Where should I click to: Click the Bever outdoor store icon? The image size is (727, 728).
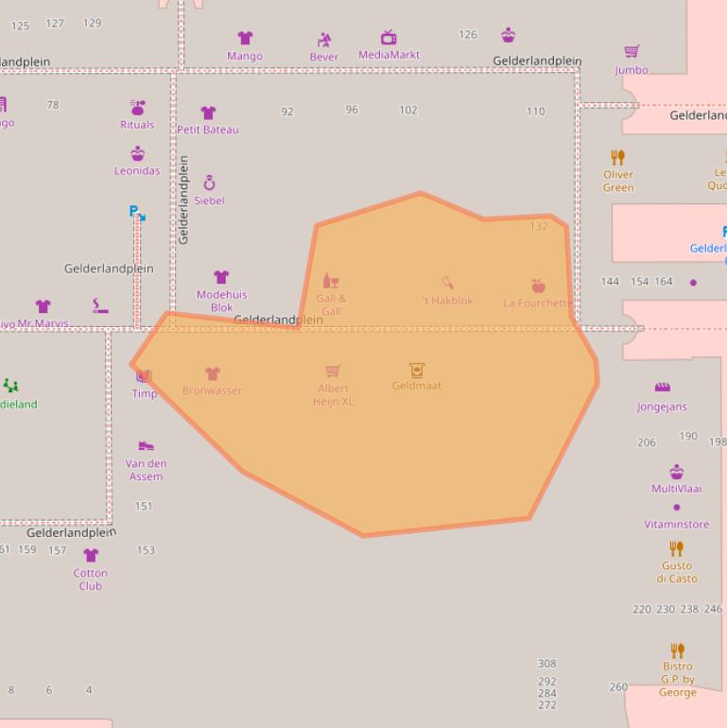click(x=324, y=40)
